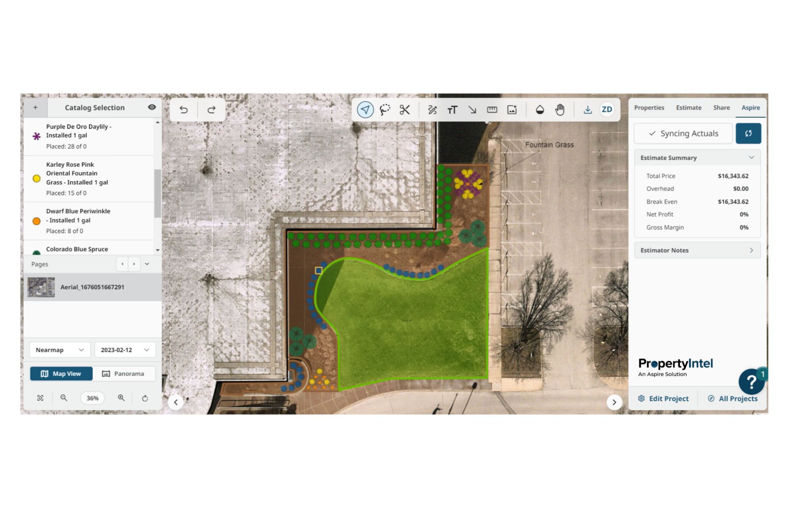Open the Nearmap imagery source dropdown
This screenshot has height=508, width=812.
click(60, 350)
